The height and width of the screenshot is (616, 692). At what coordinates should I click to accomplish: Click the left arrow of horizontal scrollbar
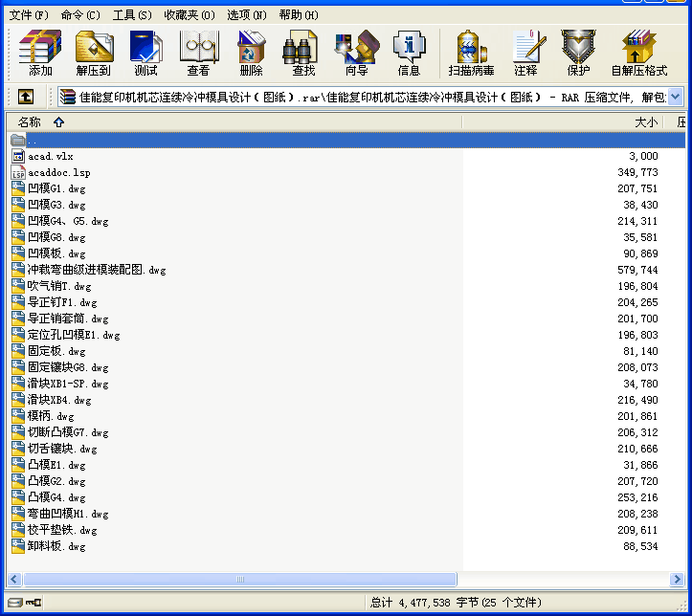[14, 579]
